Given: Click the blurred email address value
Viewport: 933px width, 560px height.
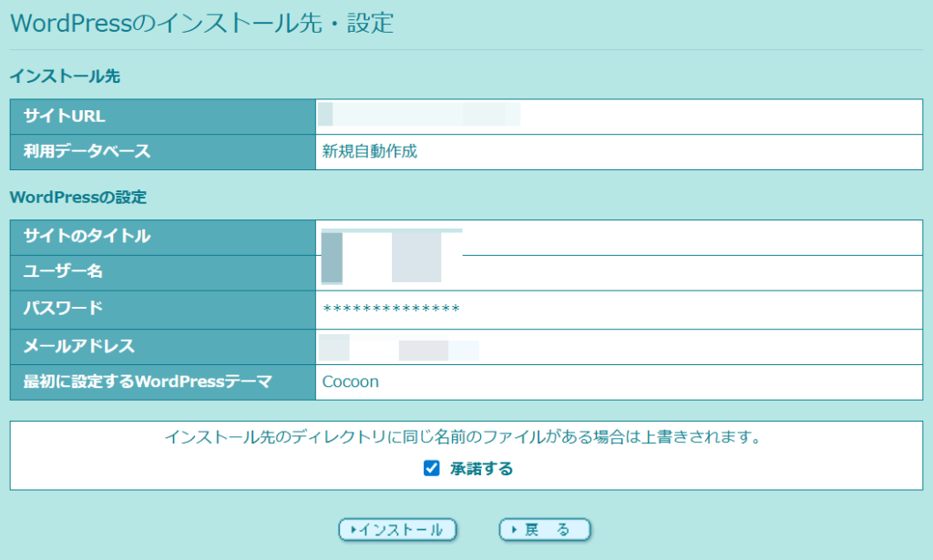Looking at the screenshot, I should (399, 349).
